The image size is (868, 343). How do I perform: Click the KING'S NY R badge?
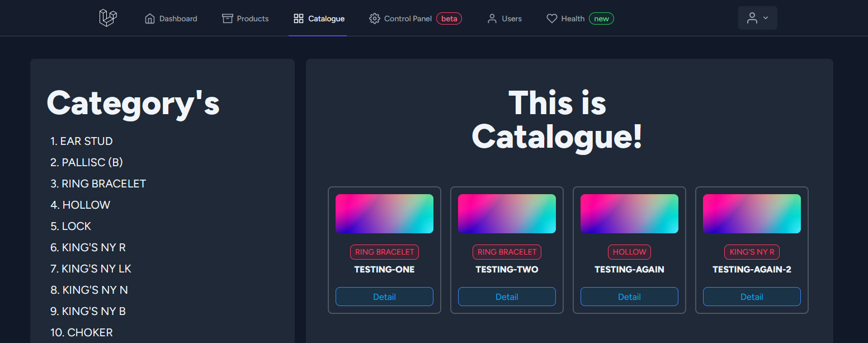(x=752, y=252)
